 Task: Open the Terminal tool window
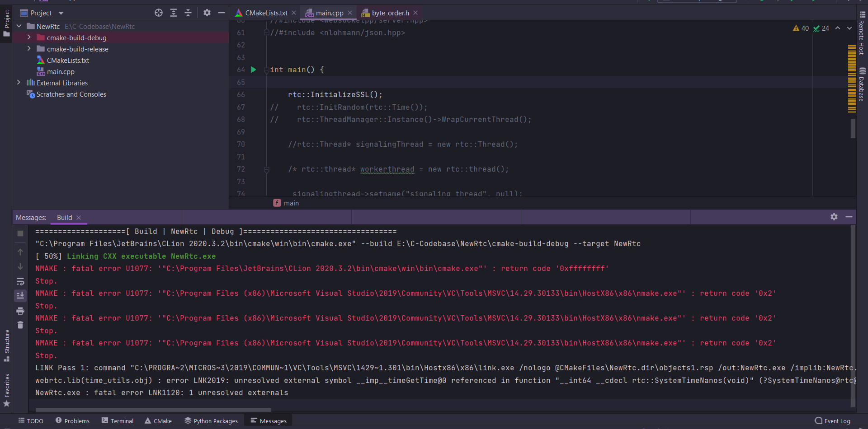pyautogui.click(x=118, y=421)
